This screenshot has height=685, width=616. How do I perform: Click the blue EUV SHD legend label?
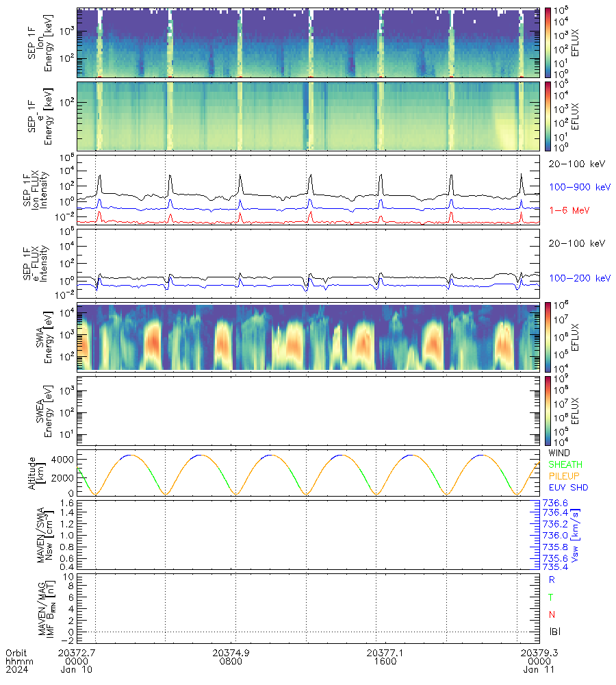pos(567,488)
